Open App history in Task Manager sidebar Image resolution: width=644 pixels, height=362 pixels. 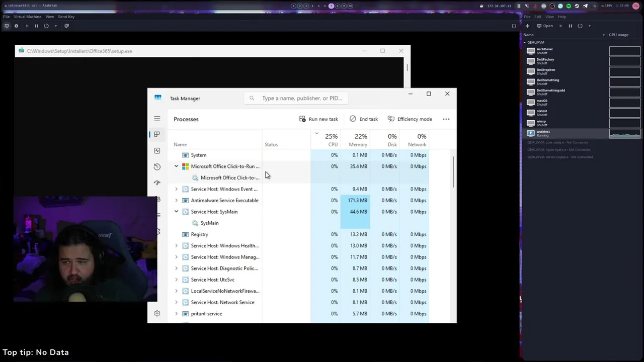pyautogui.click(x=157, y=166)
